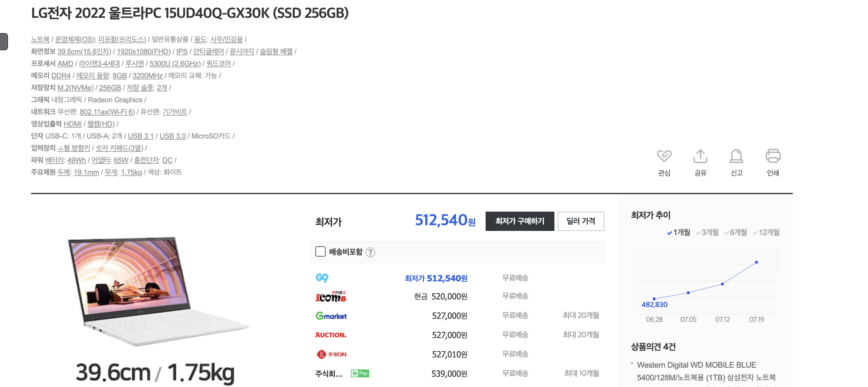Viewport: 868px width, 387px height.
Task: Click the 802.11ax(Wi-Fi 6) link
Action: [x=107, y=112]
